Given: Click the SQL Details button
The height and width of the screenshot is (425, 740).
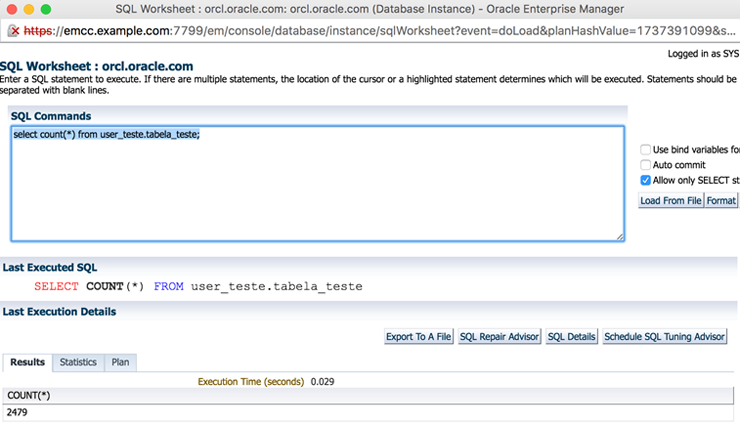Looking at the screenshot, I should (x=571, y=337).
